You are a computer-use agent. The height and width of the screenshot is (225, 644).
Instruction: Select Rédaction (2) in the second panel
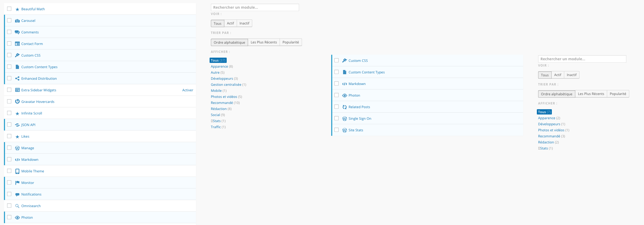pyautogui.click(x=548, y=142)
